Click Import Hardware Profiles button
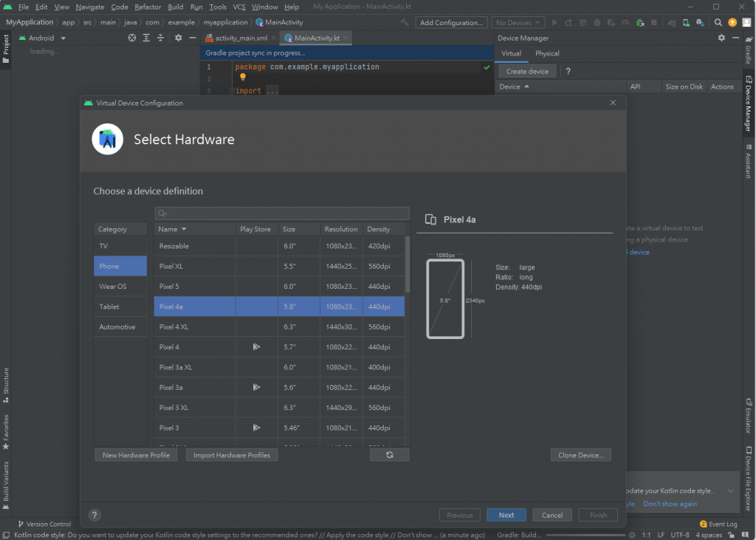 point(232,455)
